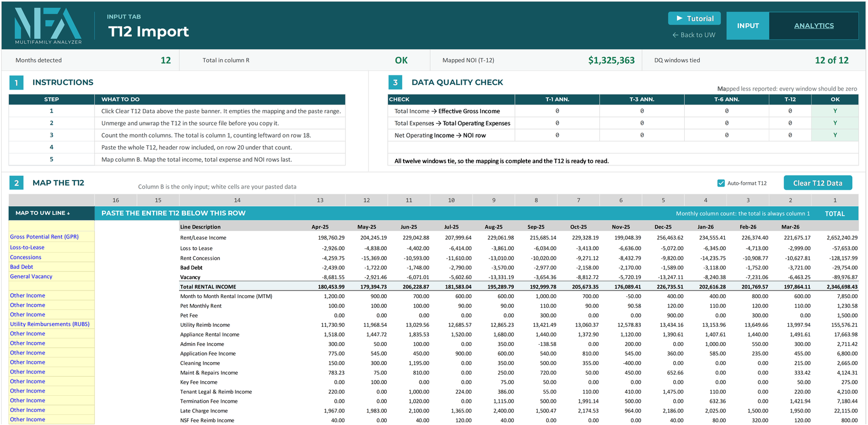Select the Y cell in the Total Income check row

pyautogui.click(x=835, y=111)
